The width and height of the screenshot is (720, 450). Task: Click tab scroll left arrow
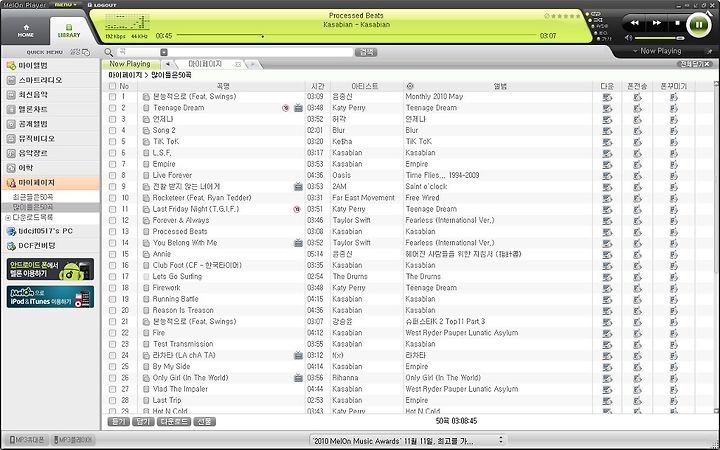click(168, 64)
